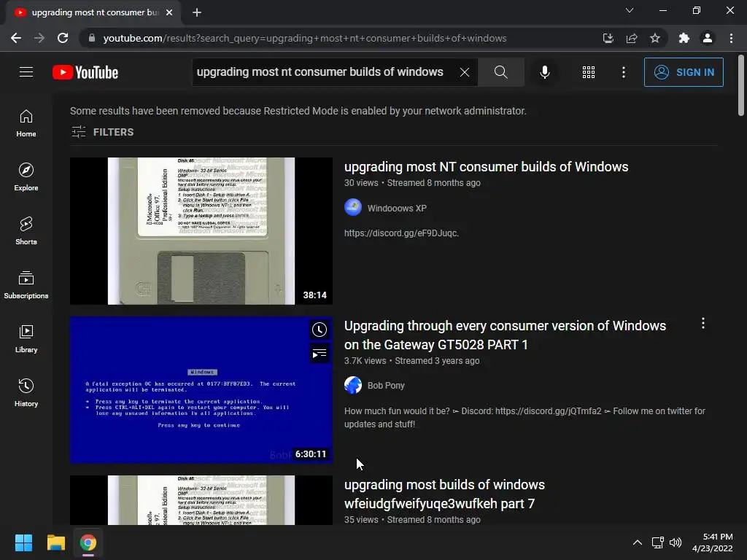Open Shorts in the sidebar
The width and height of the screenshot is (747, 560).
(26, 231)
